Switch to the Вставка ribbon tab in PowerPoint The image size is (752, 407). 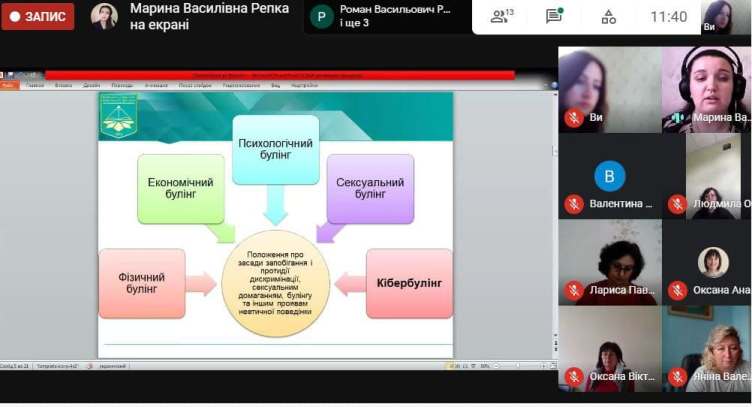pos(63,85)
